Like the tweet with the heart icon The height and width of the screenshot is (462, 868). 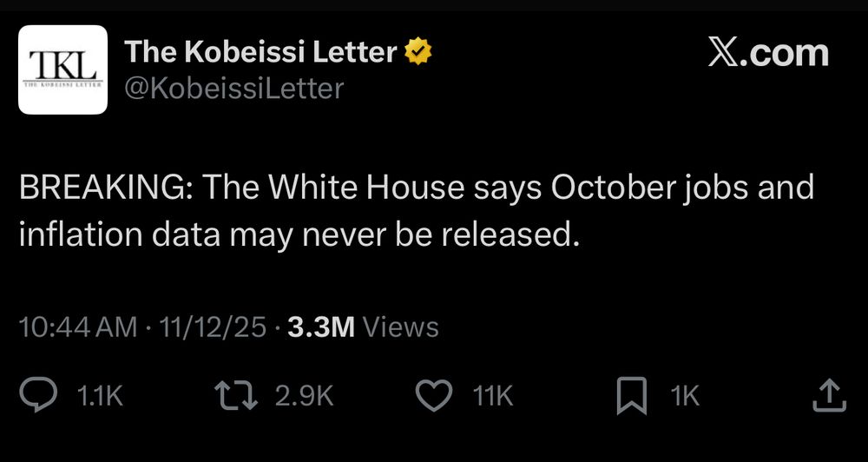(x=436, y=395)
